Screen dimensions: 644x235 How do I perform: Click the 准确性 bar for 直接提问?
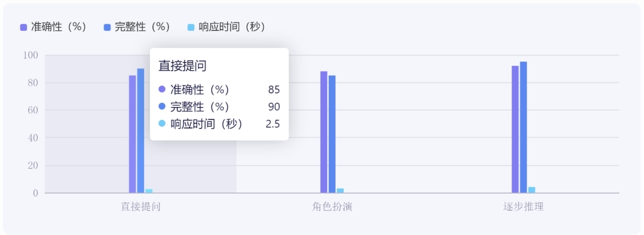coord(132,134)
